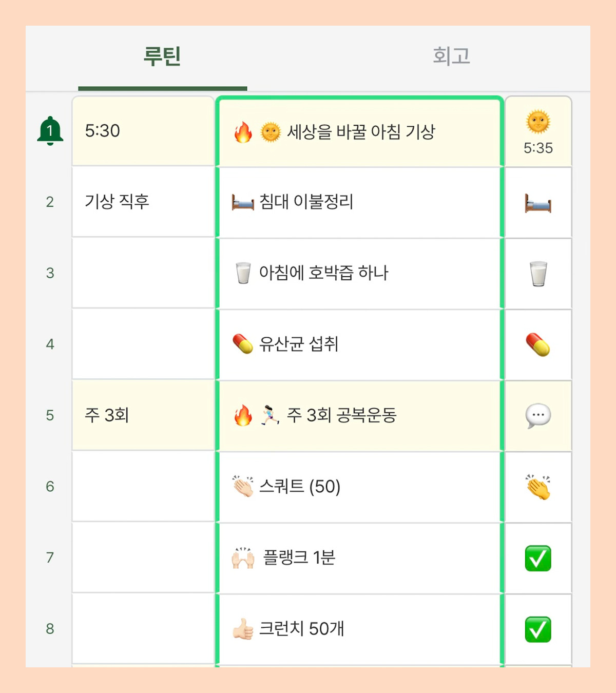
Task: Uncheck the green checkmark for 플랭크 1분
Action: pos(537,559)
